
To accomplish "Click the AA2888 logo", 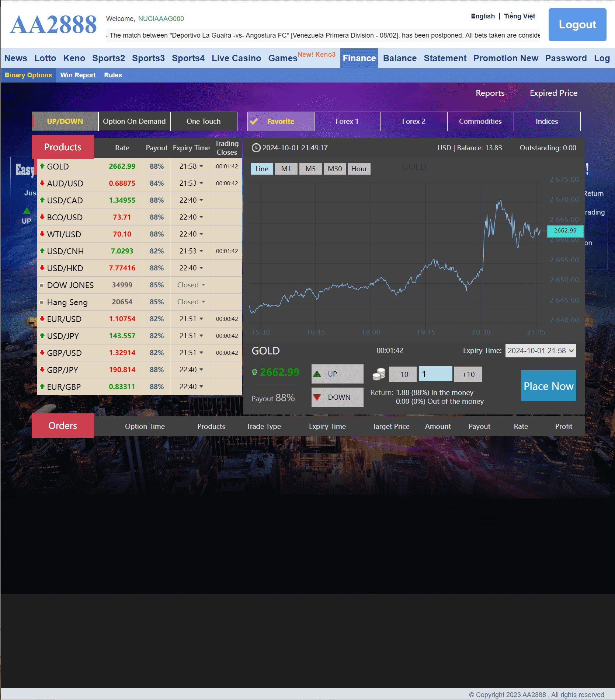I will point(53,25).
